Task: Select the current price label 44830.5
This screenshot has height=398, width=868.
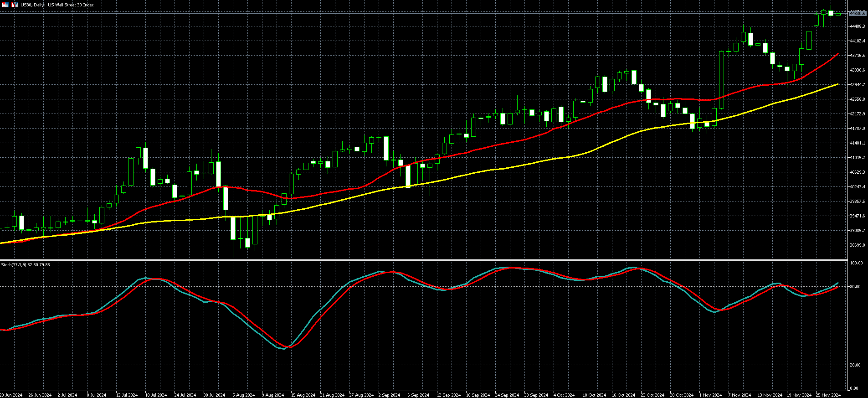Action: [x=857, y=14]
